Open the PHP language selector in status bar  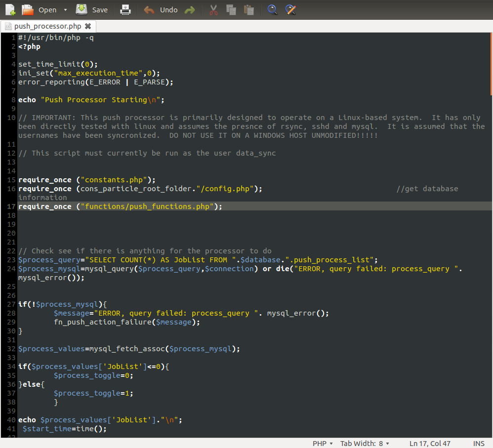coord(323,444)
